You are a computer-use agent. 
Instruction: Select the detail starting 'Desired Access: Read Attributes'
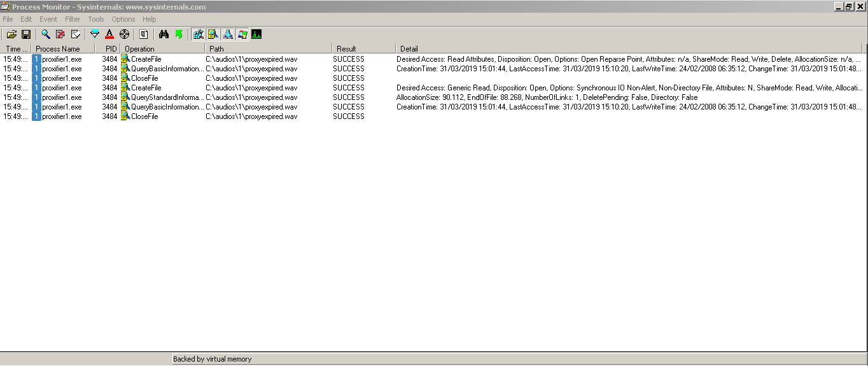(x=629, y=59)
